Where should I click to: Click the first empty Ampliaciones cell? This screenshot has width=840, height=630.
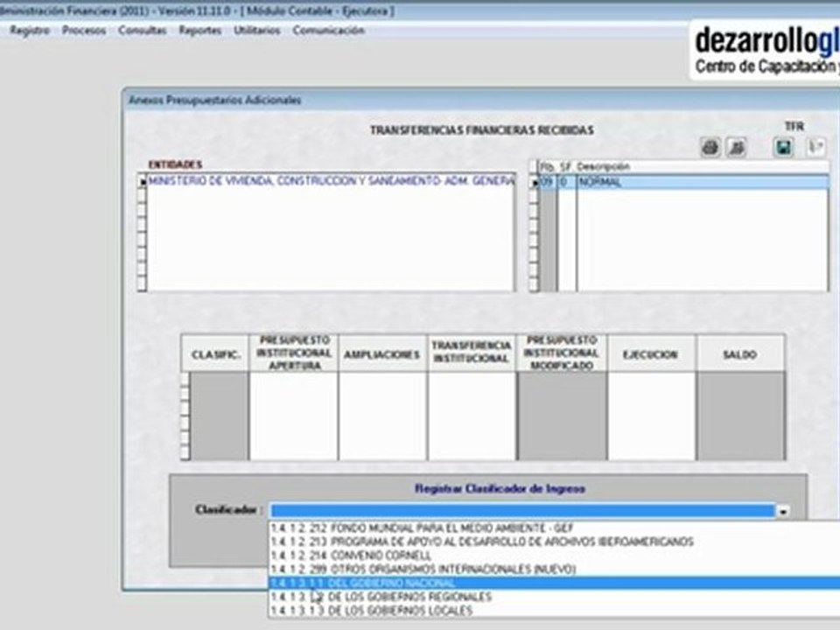(382, 380)
